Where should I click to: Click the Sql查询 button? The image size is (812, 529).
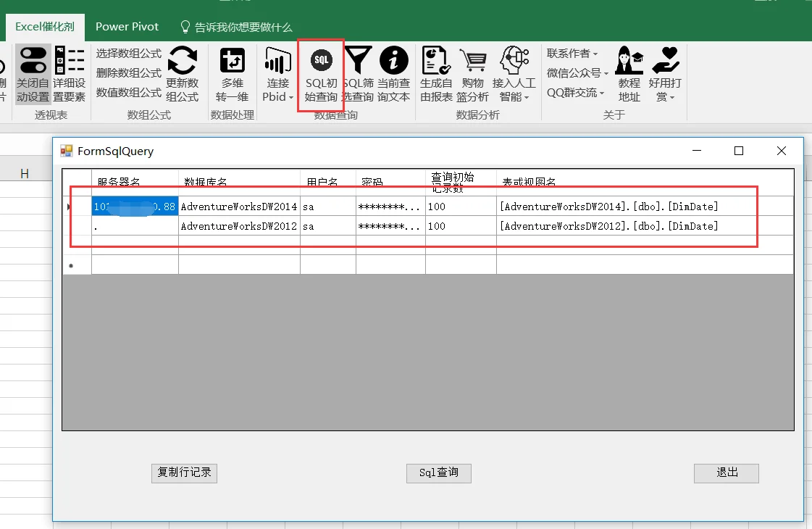[x=439, y=473]
